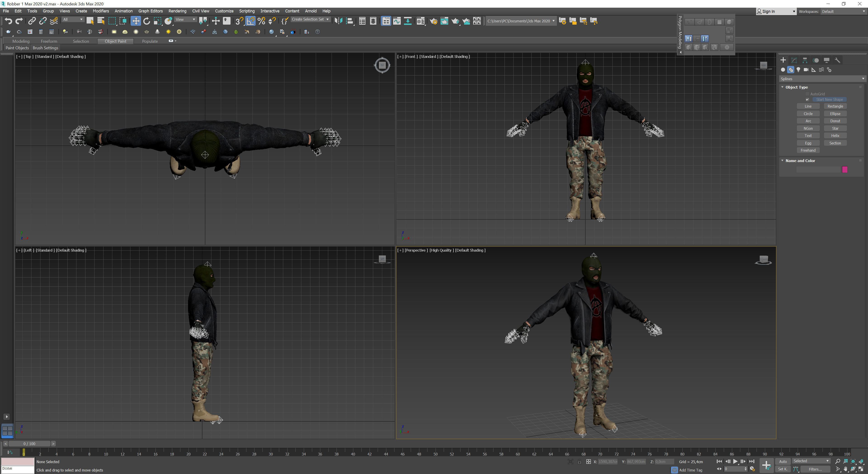Create a Helix spline
Screen dimensions: 868x474
click(835, 135)
